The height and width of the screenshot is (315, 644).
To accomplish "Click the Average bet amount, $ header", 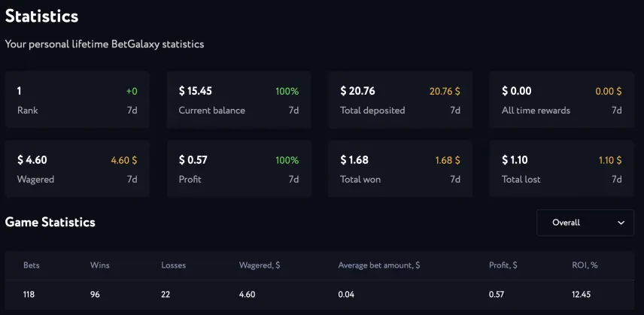I will pyautogui.click(x=378, y=265).
